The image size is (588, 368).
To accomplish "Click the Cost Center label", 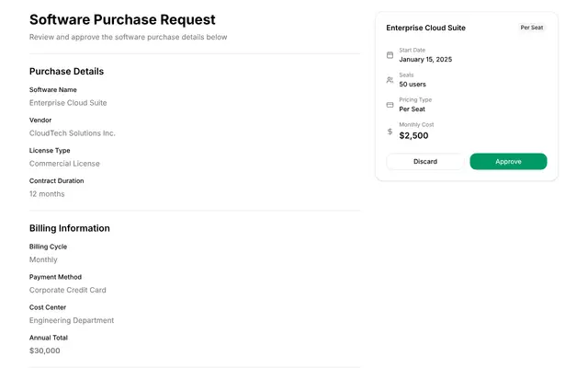I will [x=48, y=307].
